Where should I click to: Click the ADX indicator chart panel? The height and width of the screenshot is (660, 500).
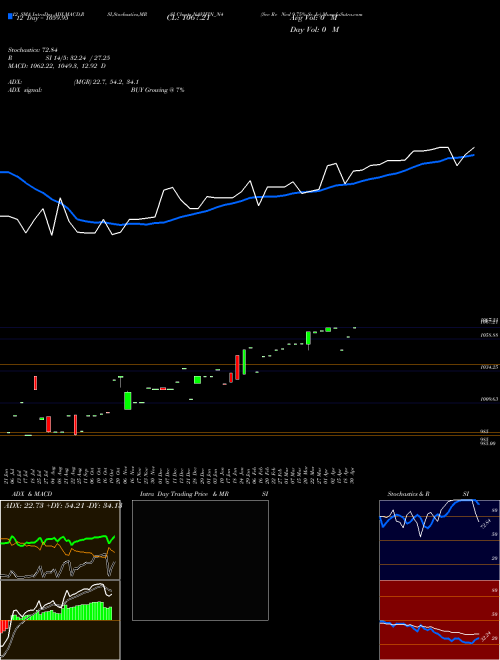coord(60,540)
